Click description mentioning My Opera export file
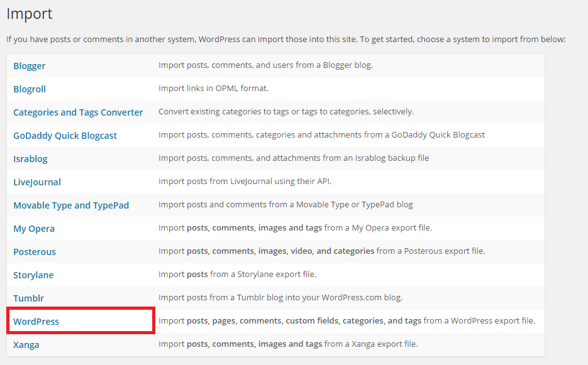Viewport: 588px width, 365px height. click(295, 228)
